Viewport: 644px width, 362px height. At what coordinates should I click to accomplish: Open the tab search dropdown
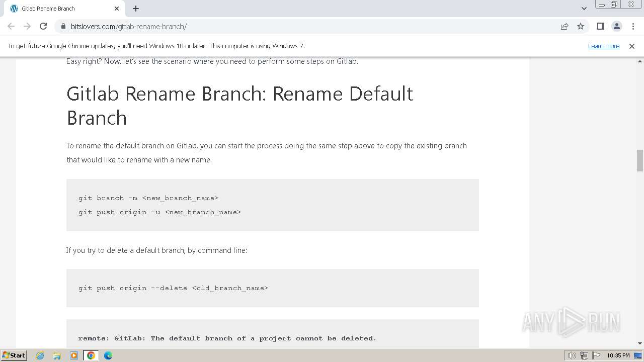click(584, 9)
